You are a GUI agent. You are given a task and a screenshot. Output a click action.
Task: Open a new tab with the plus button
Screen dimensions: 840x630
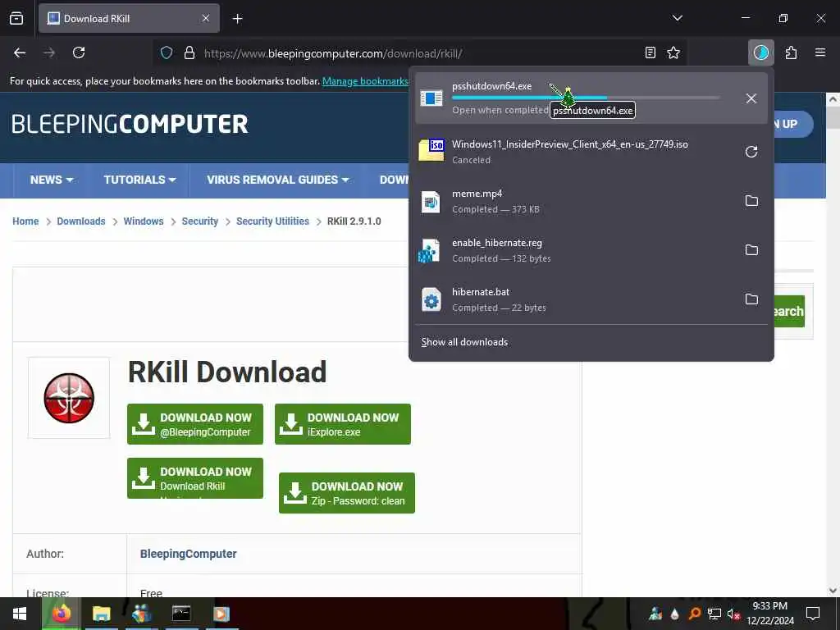point(237,19)
